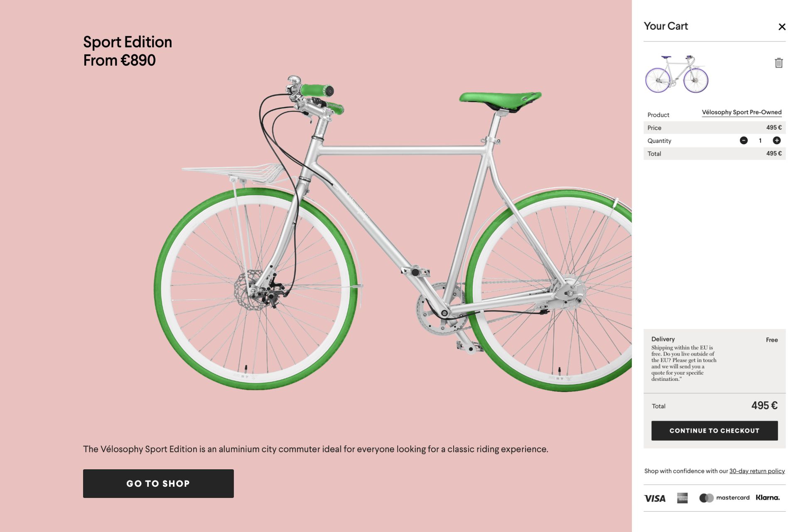Remove the bike with the trash icon
The height and width of the screenshot is (532, 803).
(778, 63)
